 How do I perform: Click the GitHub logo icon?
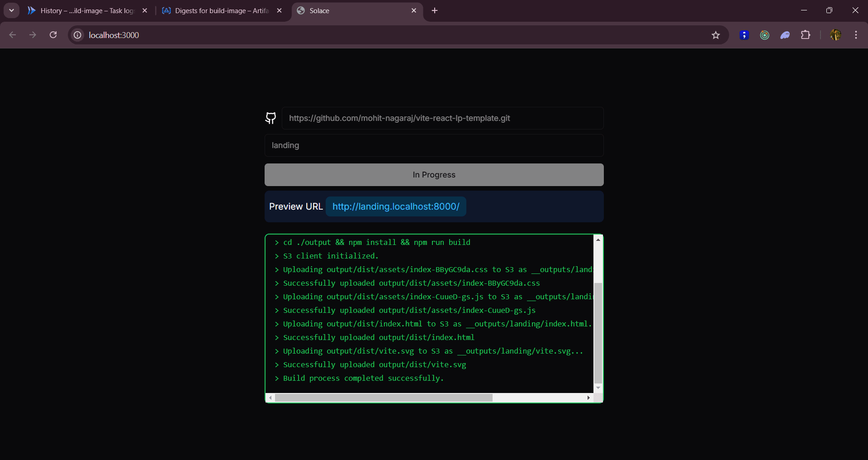[x=270, y=118]
